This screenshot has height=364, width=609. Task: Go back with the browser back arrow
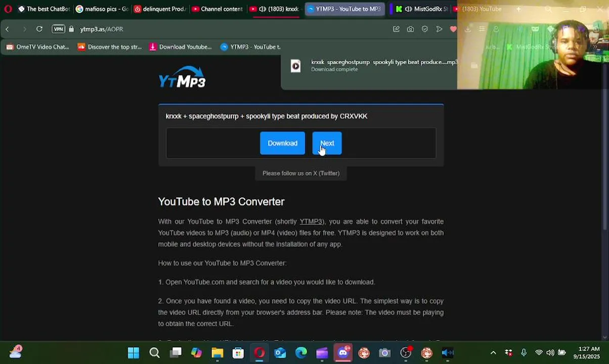point(8,29)
